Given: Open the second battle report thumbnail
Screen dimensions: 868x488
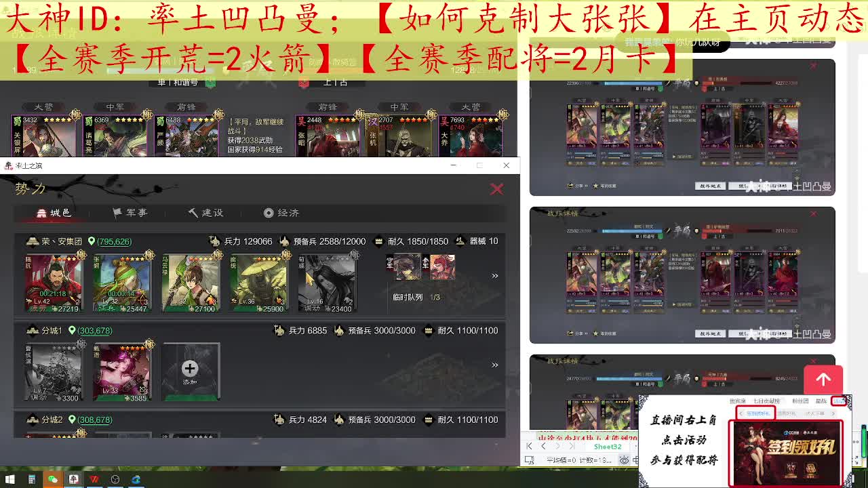Looking at the screenshot, I should point(682,275).
